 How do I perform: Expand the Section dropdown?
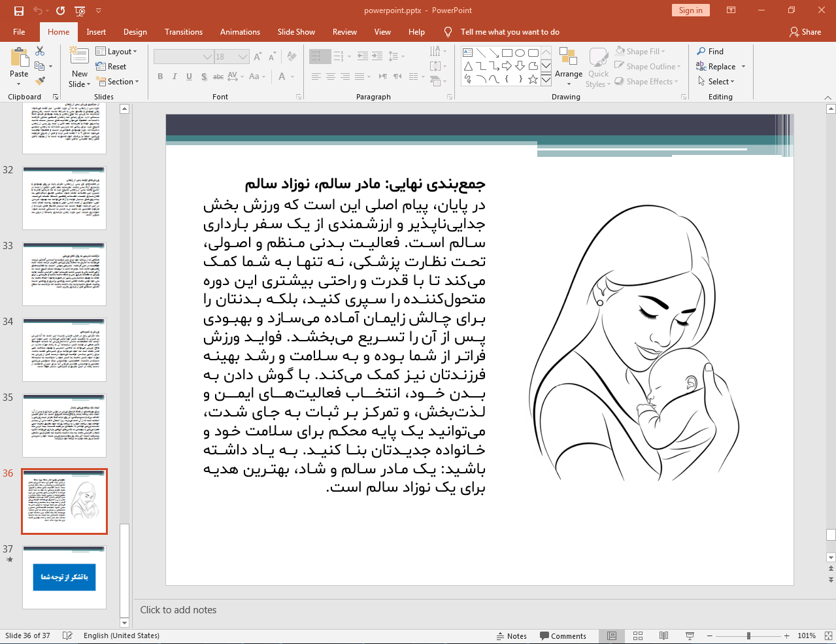click(x=118, y=82)
